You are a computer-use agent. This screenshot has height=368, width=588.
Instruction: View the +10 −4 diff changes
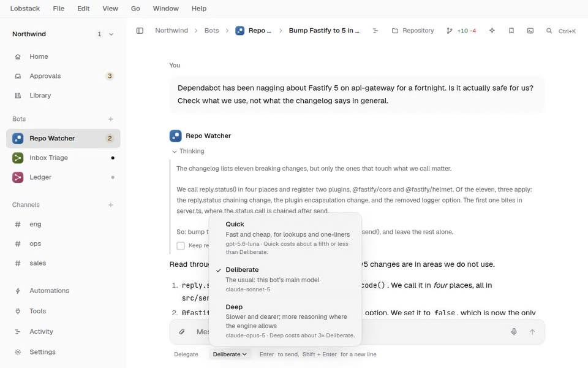461,31
